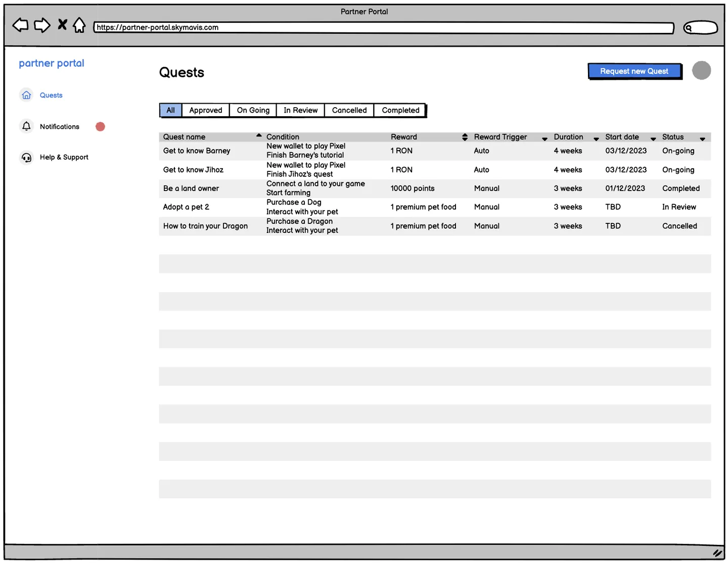The height and width of the screenshot is (563, 728).
Task: Select the '10000 points' reward cell
Action: pyautogui.click(x=413, y=189)
